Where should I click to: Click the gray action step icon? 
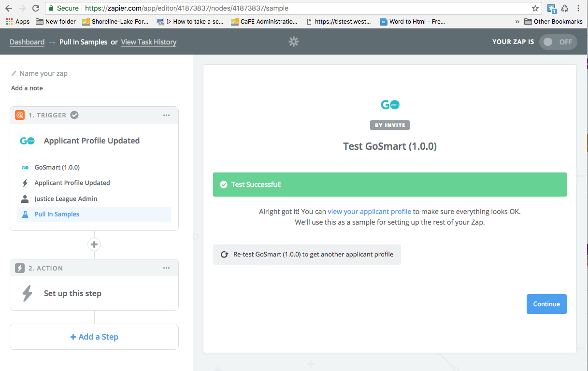click(x=20, y=268)
